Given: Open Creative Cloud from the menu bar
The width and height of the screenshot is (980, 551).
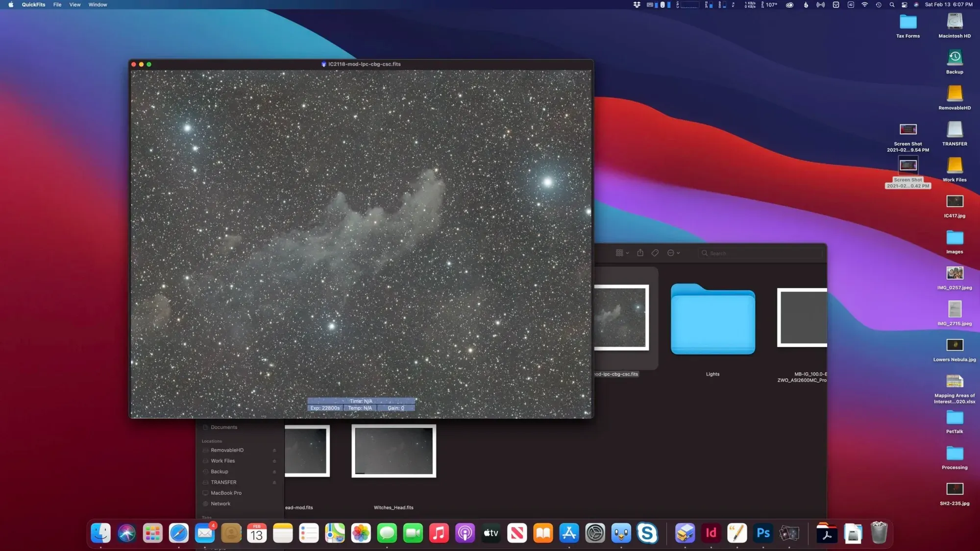Looking at the screenshot, I should tap(789, 4).
